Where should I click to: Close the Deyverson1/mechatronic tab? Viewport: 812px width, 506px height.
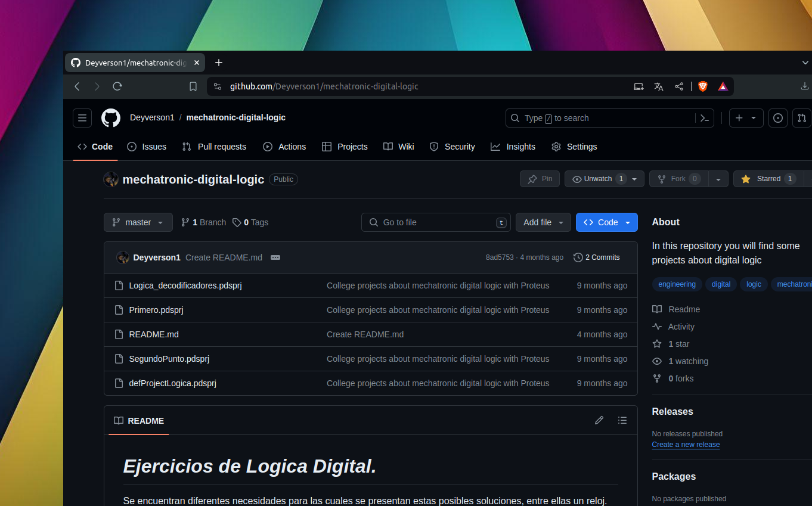pyautogui.click(x=197, y=63)
